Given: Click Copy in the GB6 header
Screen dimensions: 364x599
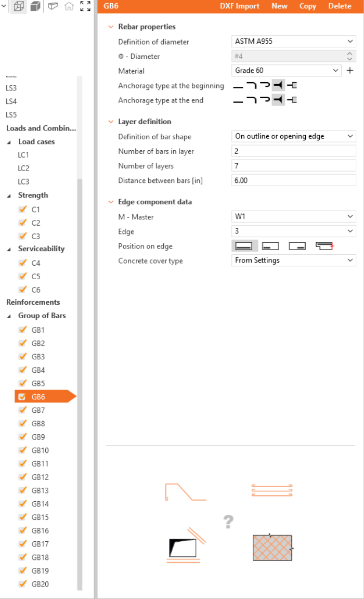Looking at the screenshot, I should pyautogui.click(x=308, y=6).
